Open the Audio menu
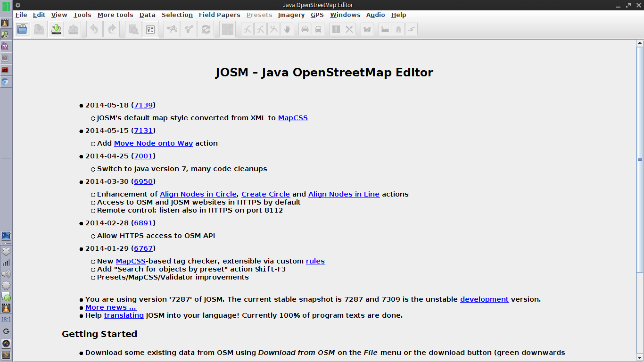Viewport: 644px width, 362px height. click(376, 15)
